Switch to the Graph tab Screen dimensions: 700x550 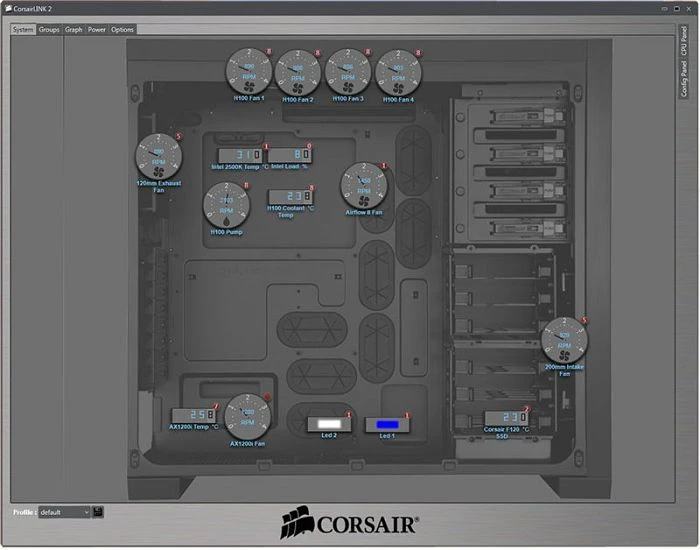pos(74,29)
